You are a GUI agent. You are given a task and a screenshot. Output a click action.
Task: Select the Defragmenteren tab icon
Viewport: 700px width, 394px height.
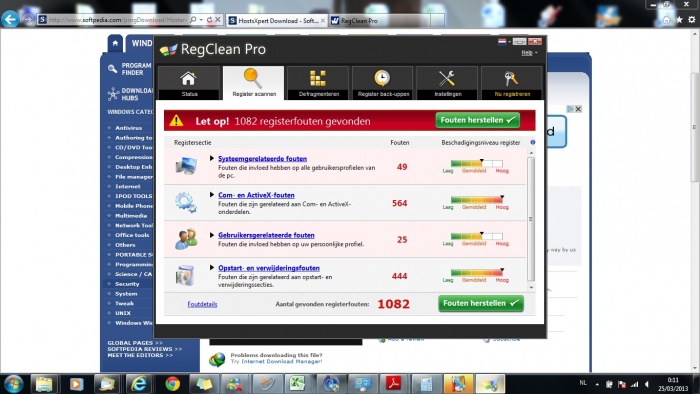(x=318, y=78)
